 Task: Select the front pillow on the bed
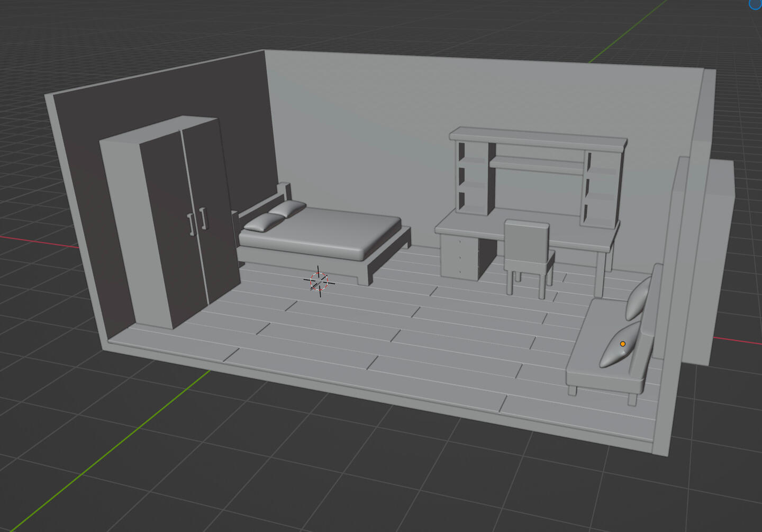pyautogui.click(x=264, y=222)
